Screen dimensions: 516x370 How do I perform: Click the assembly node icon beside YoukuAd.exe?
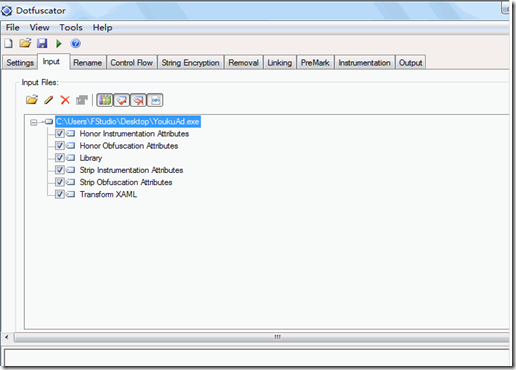click(x=49, y=122)
